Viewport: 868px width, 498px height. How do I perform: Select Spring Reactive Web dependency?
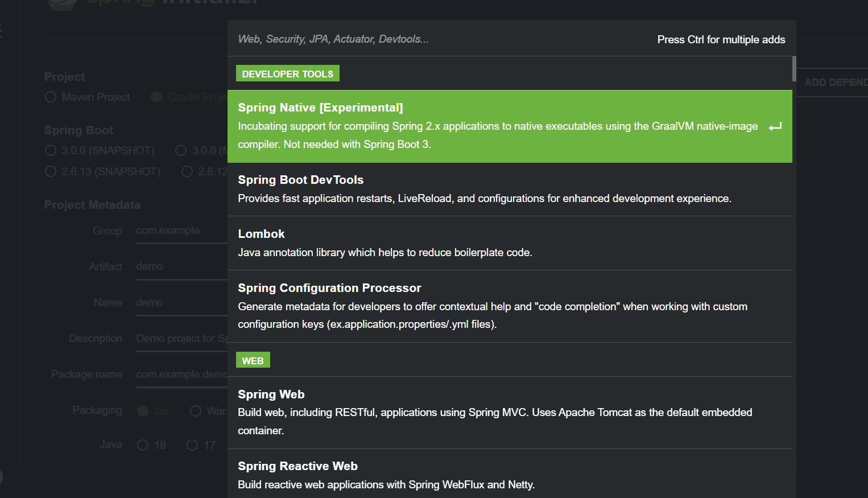[510, 475]
